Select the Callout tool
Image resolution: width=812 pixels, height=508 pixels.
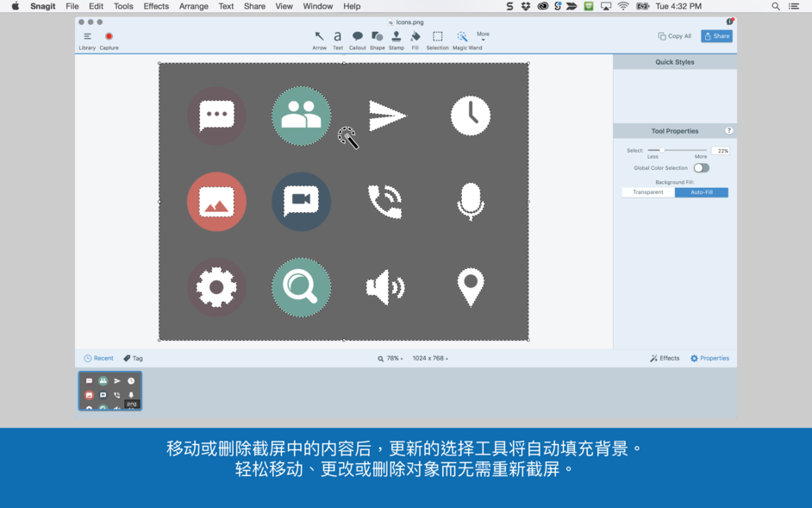pos(358,41)
